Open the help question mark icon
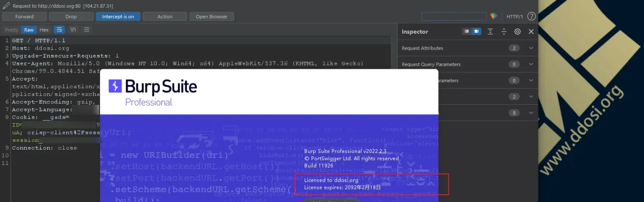The height and width of the screenshot is (202, 644). [531, 16]
